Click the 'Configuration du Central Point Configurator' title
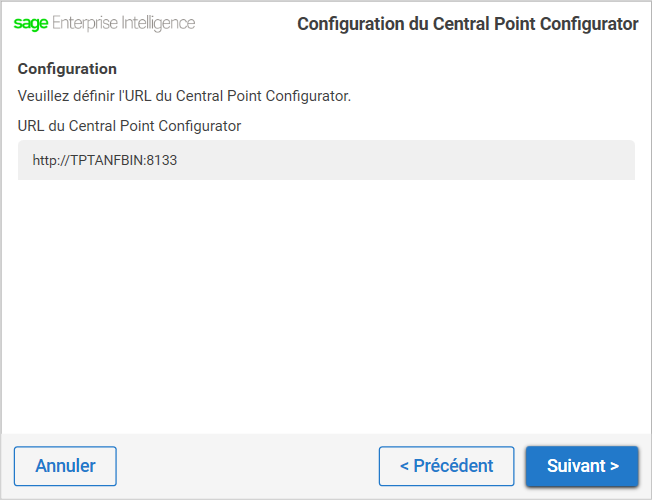The height and width of the screenshot is (500, 652). (x=468, y=24)
